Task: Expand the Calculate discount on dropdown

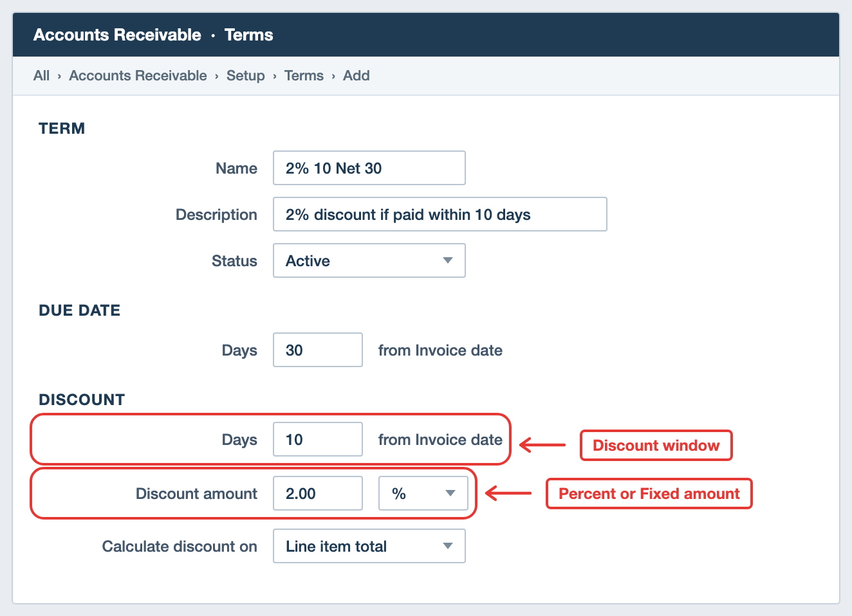Action: (369, 546)
